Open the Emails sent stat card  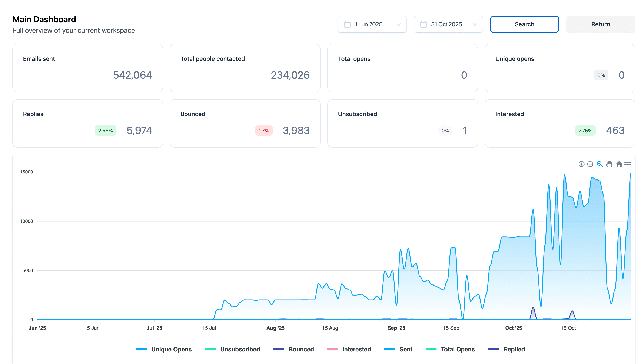click(87, 68)
